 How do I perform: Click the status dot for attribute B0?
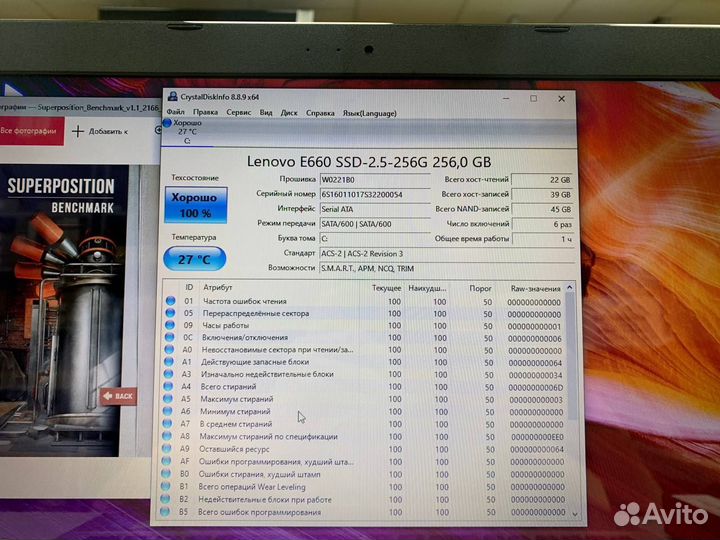coord(165,473)
